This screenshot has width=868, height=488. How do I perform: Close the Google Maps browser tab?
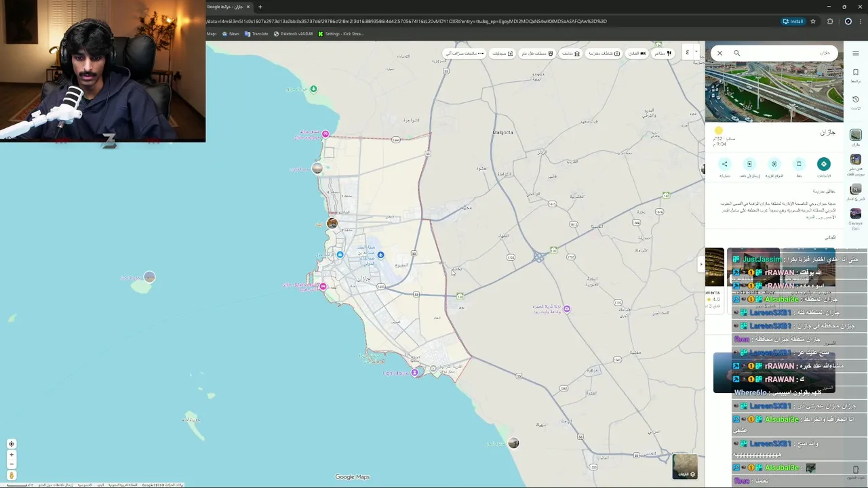248,7
